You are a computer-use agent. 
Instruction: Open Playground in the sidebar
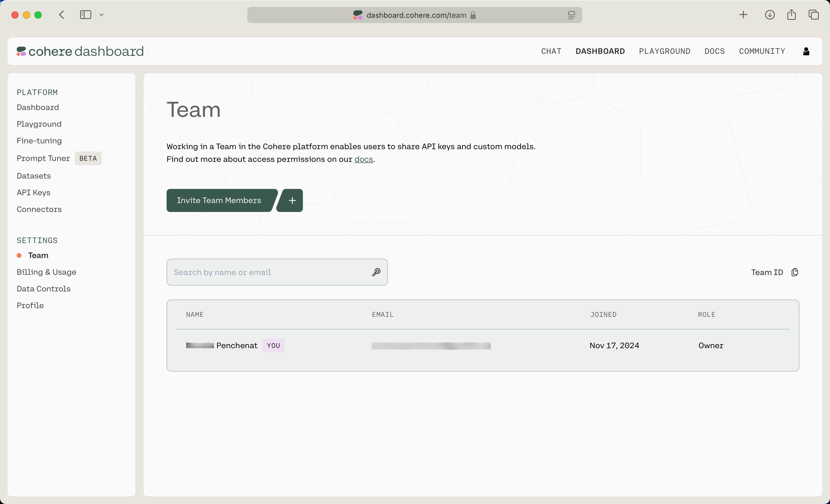point(39,124)
